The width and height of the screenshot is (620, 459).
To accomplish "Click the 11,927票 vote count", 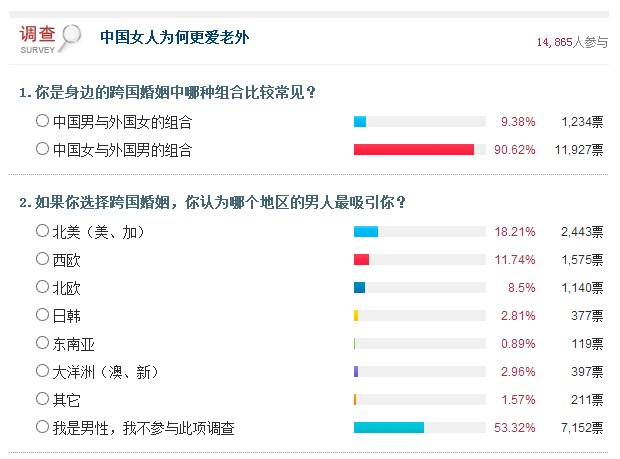I will tap(578, 150).
